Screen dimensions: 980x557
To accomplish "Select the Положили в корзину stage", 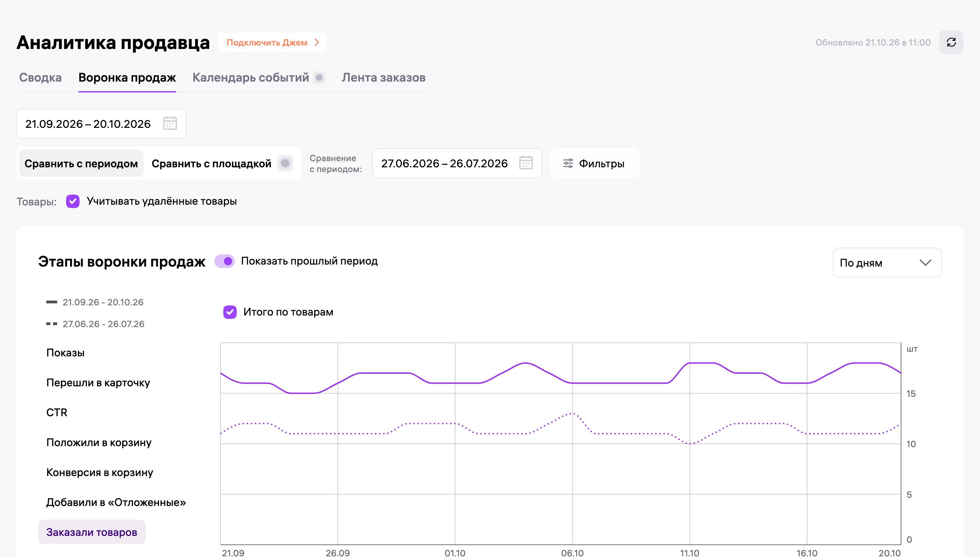I will click(x=99, y=443).
